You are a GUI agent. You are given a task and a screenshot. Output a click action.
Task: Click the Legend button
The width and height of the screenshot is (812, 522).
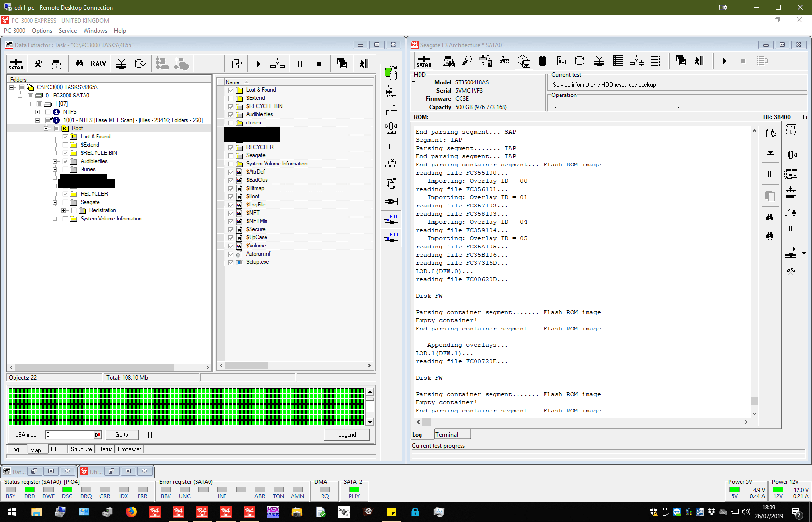pos(347,435)
